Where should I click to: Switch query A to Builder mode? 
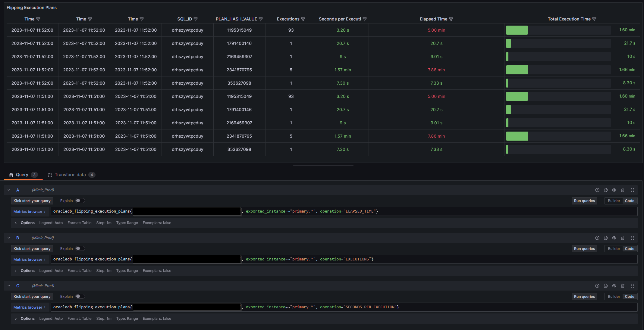(x=614, y=201)
